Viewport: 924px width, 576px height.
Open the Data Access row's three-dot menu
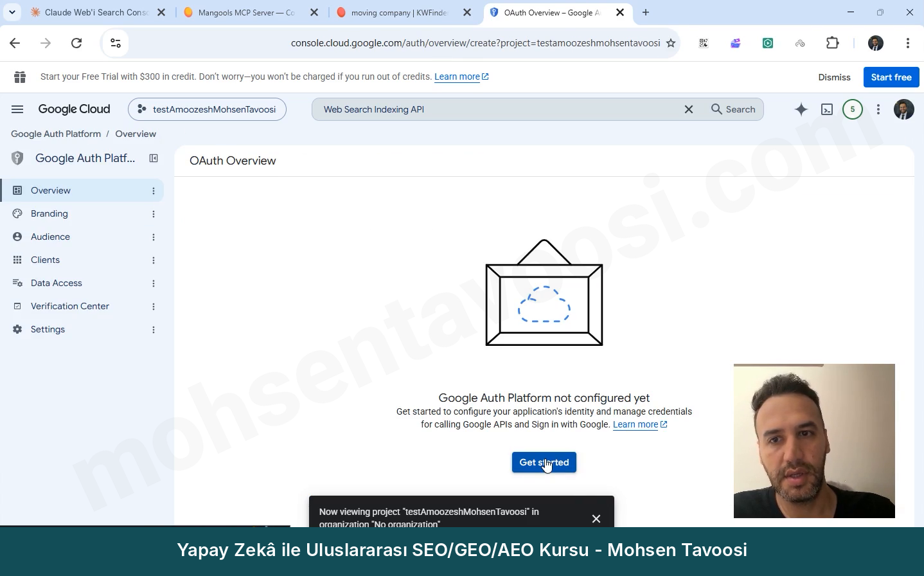(x=154, y=283)
